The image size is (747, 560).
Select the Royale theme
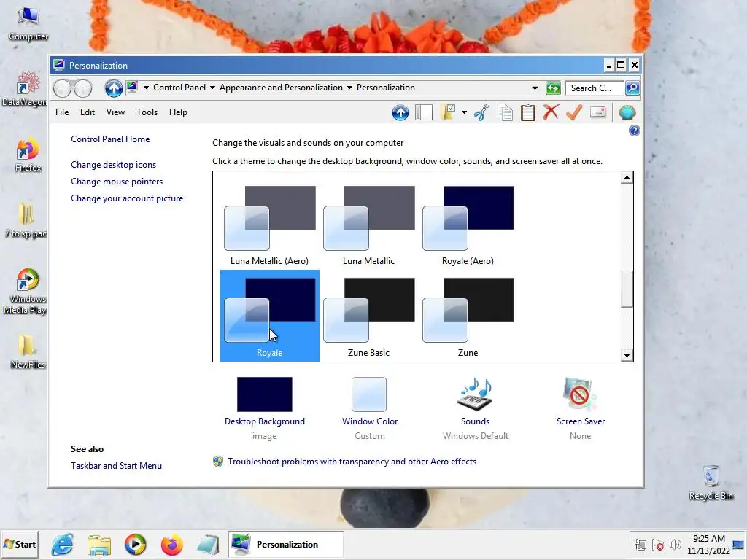point(270,316)
